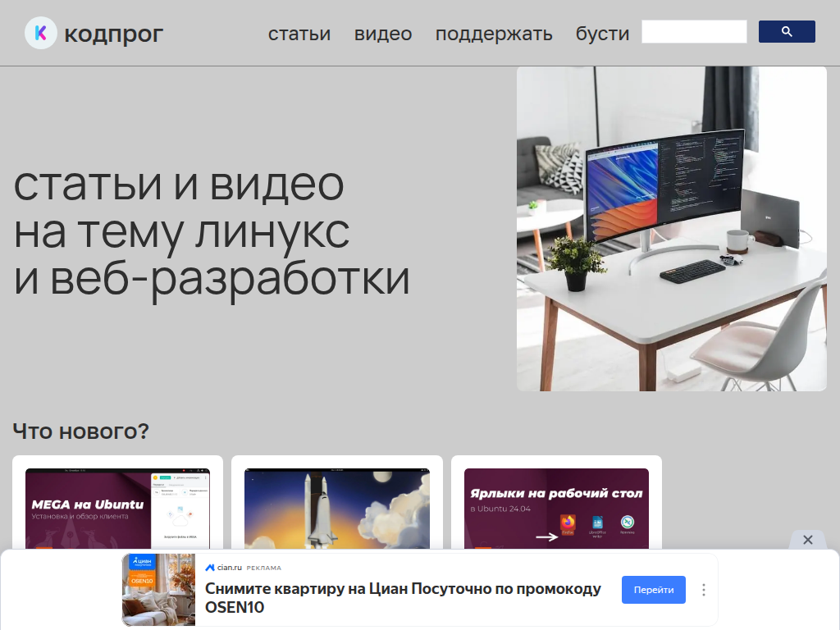Click the Yandex ad network icon before cian.ru
The width and height of the screenshot is (840, 630).
pos(210,567)
